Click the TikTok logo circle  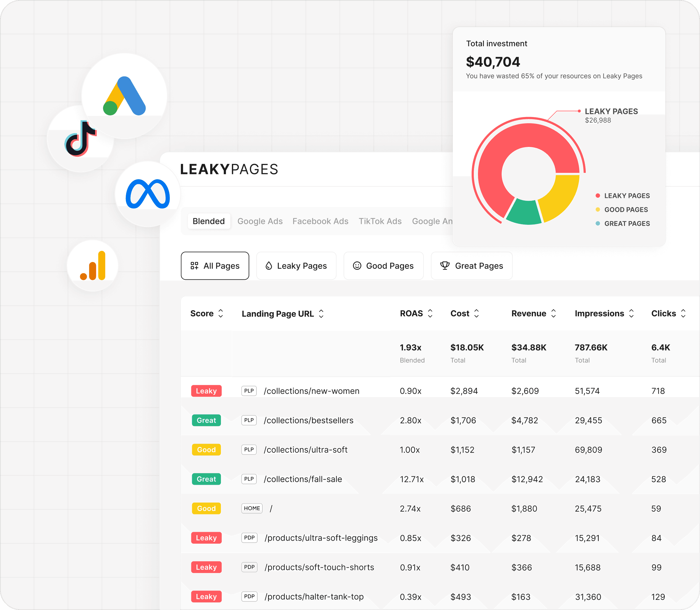(x=78, y=140)
